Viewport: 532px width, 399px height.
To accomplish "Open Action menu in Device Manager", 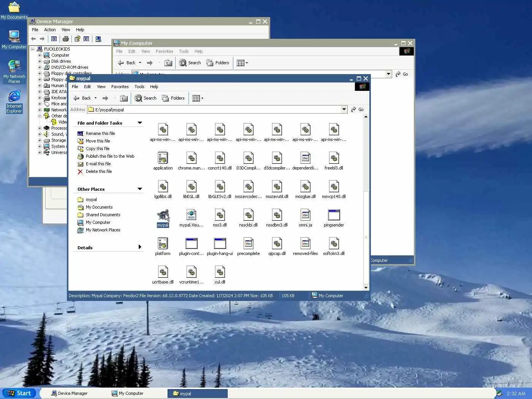I will [50, 30].
